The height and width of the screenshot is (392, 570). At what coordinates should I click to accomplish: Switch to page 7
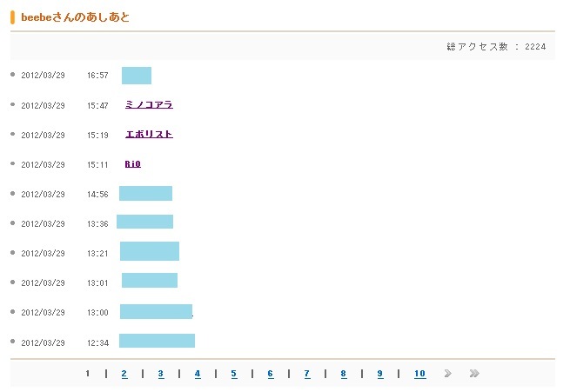point(306,374)
